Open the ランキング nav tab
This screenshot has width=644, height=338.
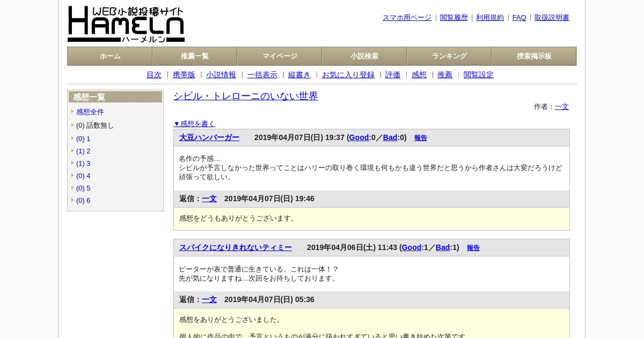click(449, 56)
